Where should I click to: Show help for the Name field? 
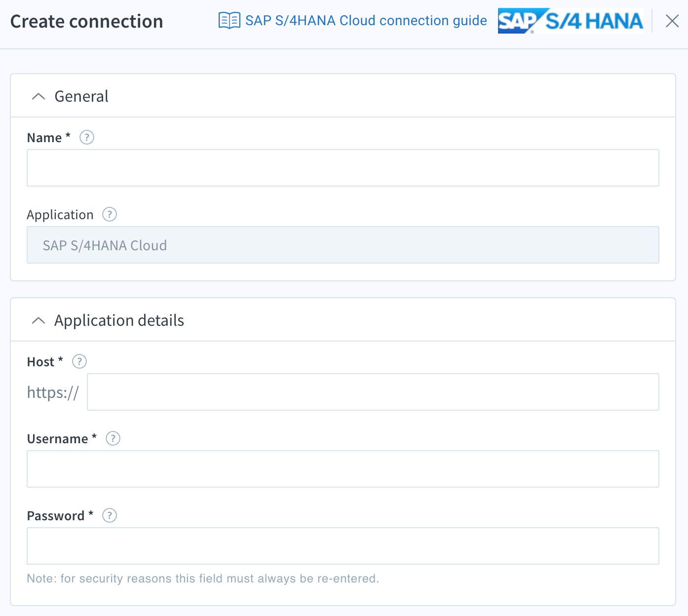point(87,137)
